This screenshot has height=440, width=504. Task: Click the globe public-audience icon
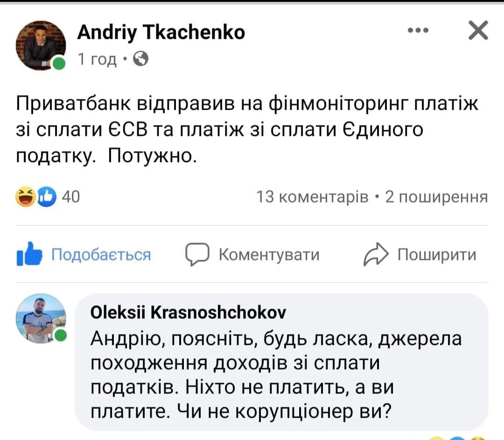click(x=141, y=59)
